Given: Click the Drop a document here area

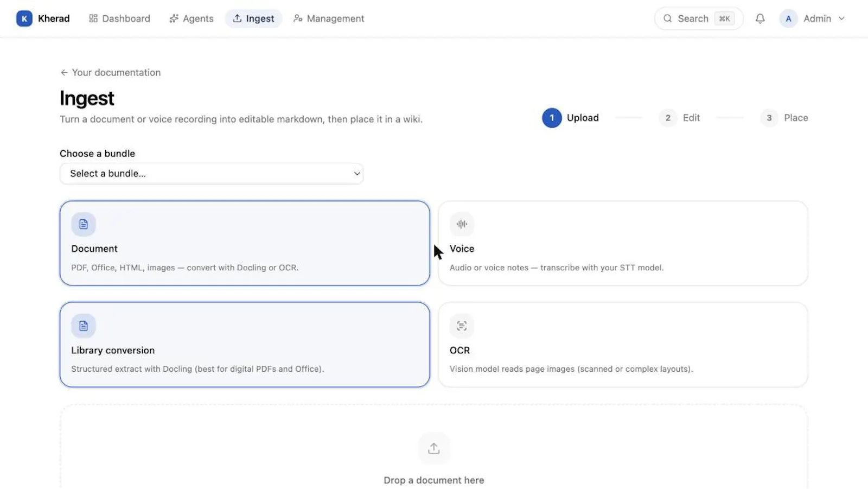Looking at the screenshot, I should pyautogui.click(x=434, y=447).
